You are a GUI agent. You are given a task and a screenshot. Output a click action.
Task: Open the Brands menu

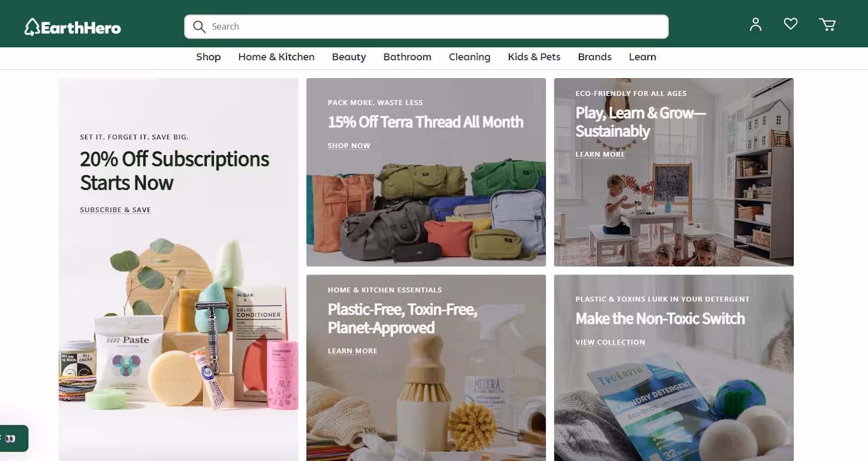595,57
